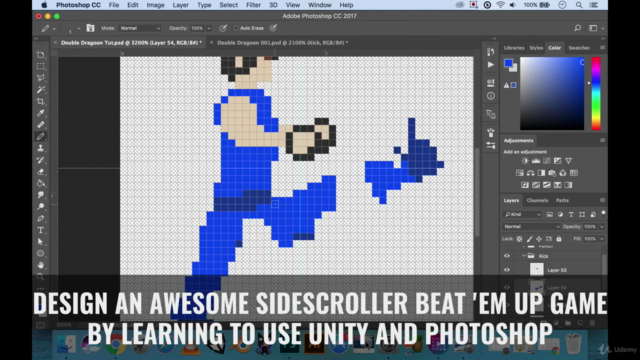Toggle the brush panel icon in options bar
The height and width of the screenshot is (360, 640).
(90, 28)
